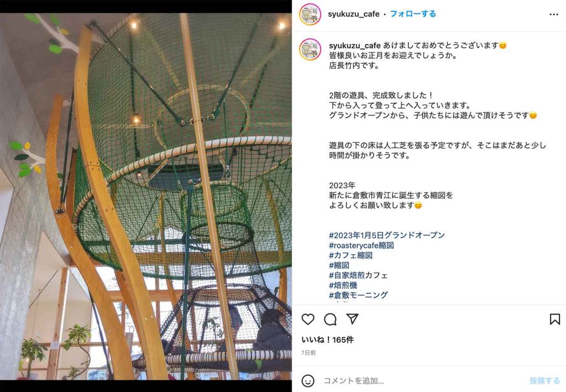The width and height of the screenshot is (566, 392).
Task: Open syukuzu_cafe username in the post header
Action: 353,14
